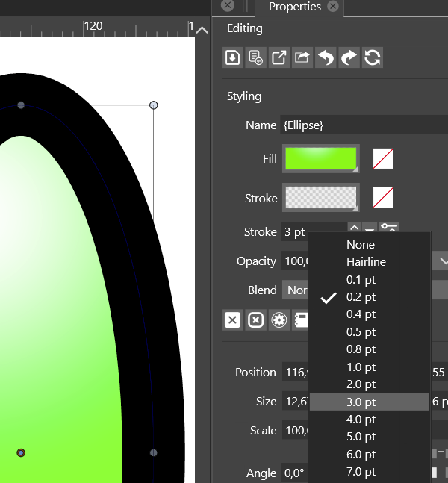Open the stroke options sliders icon
This screenshot has width=448, height=483.
(x=388, y=228)
